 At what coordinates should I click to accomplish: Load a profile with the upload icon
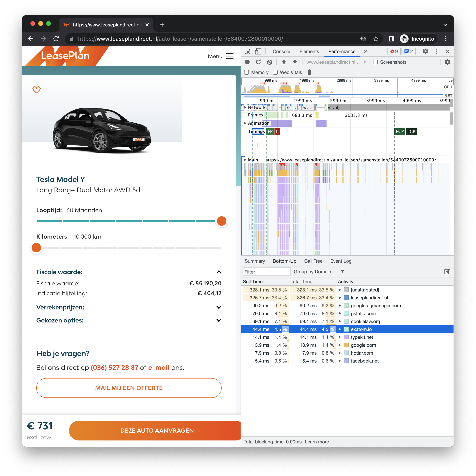pyautogui.click(x=284, y=62)
